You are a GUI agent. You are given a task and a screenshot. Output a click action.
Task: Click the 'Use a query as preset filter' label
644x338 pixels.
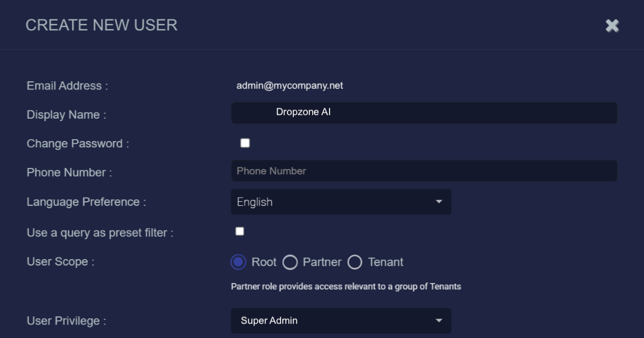click(100, 233)
